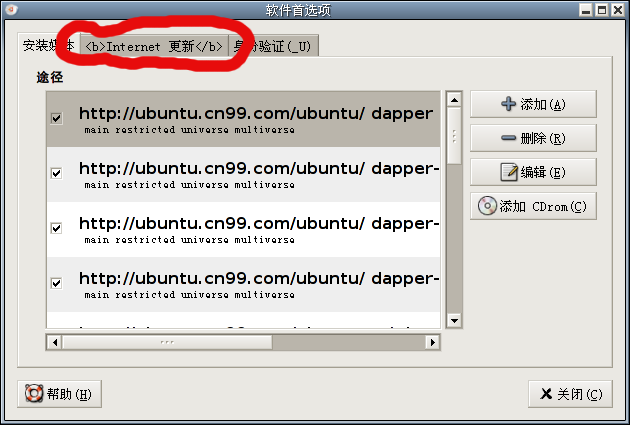Click the horizontal scrollbar right arrow
The height and width of the screenshot is (425, 630).
pyautogui.click(x=432, y=343)
